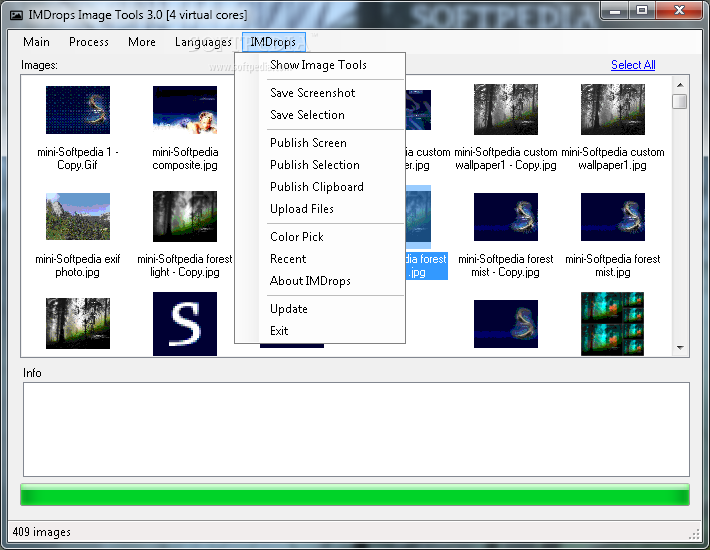Select mini-Softpedia forest light - Copy.jpg thumbnail
This screenshot has height=550, width=710.
(x=185, y=216)
